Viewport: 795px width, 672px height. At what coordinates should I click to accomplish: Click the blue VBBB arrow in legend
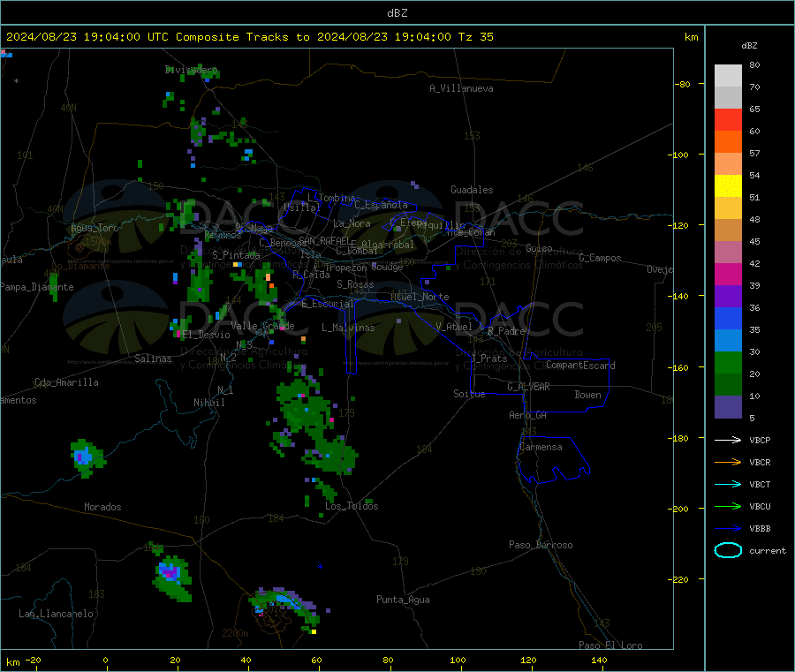pyautogui.click(x=728, y=528)
